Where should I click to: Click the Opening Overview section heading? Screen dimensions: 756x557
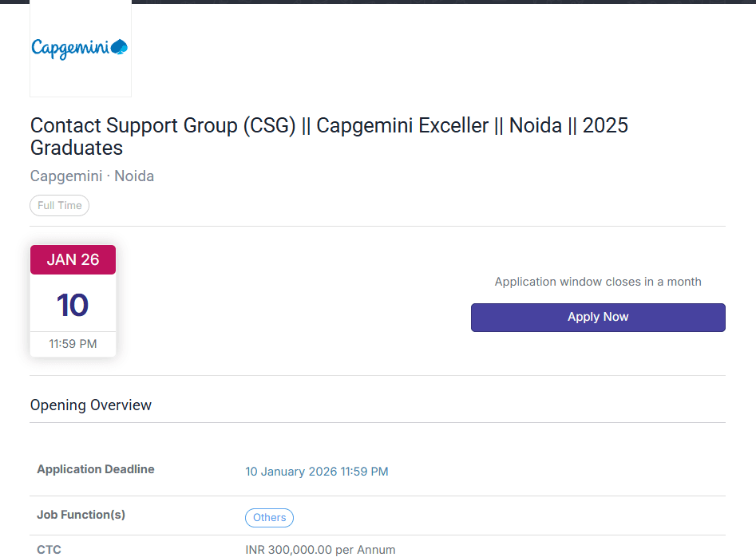click(x=90, y=405)
